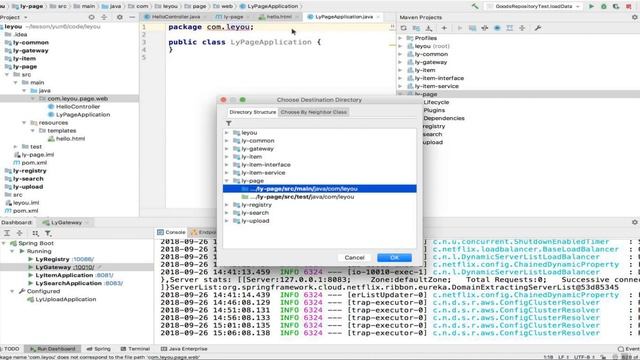This screenshot has height=360, width=640.
Task: Collapse all in Project panel header
Action: point(104,17)
